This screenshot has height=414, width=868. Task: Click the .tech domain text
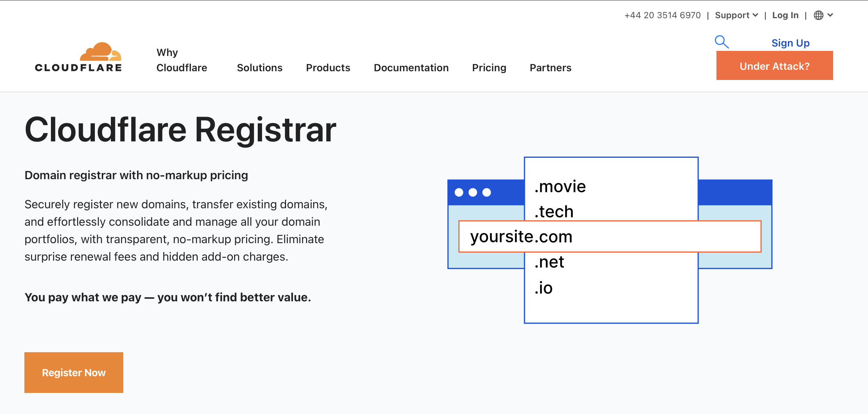(x=554, y=212)
